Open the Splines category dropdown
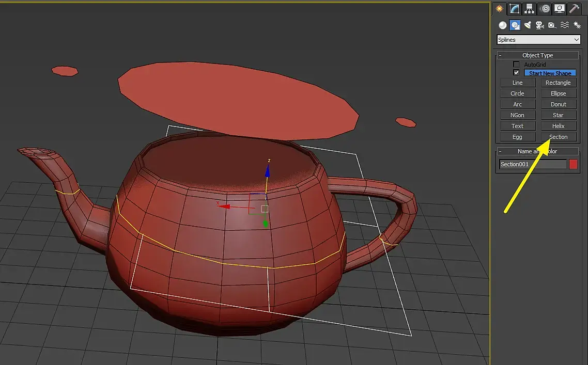 (x=538, y=40)
